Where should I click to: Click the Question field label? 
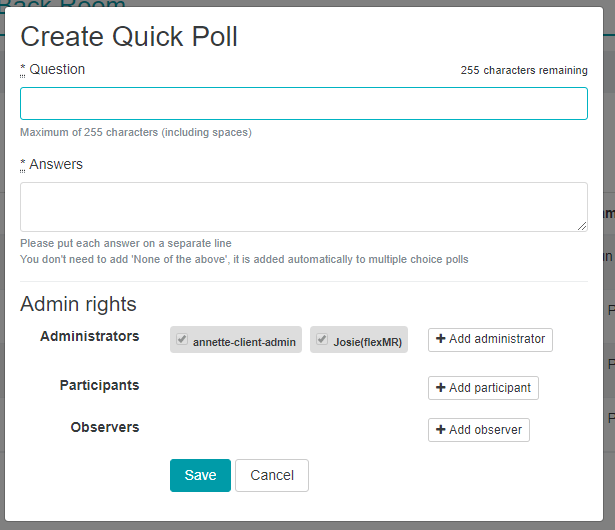[x=57, y=69]
